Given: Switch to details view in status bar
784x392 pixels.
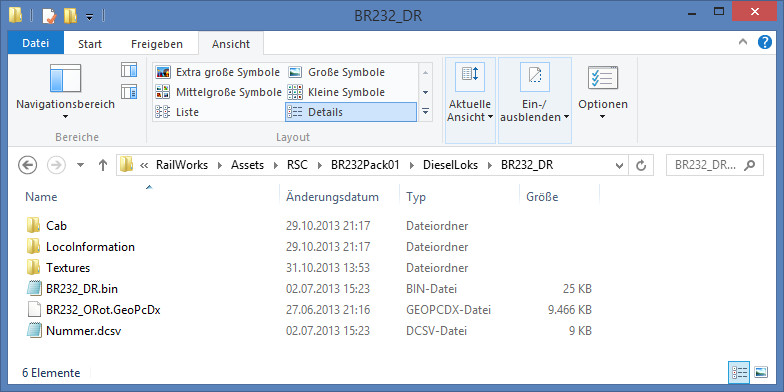Looking at the screenshot, I should pyautogui.click(x=740, y=372).
